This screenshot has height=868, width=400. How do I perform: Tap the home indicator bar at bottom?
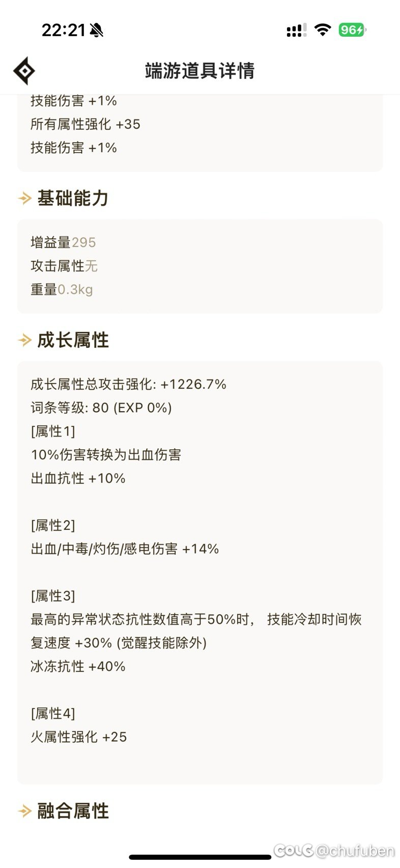click(200, 857)
